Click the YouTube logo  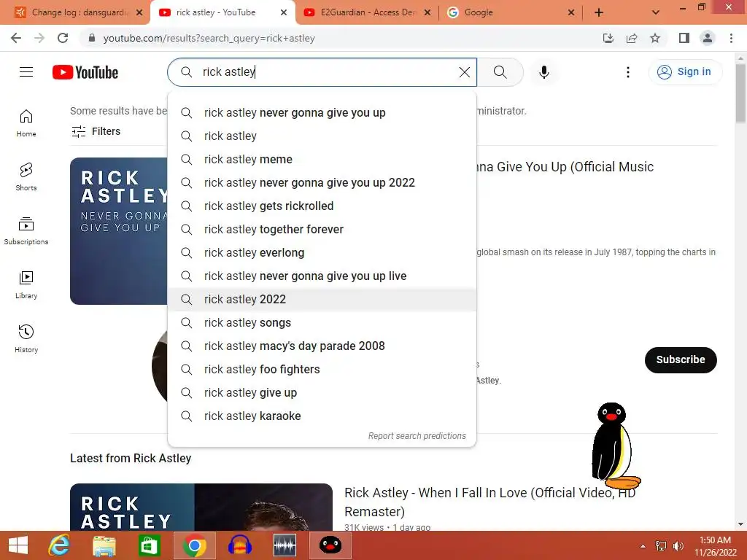pos(85,72)
